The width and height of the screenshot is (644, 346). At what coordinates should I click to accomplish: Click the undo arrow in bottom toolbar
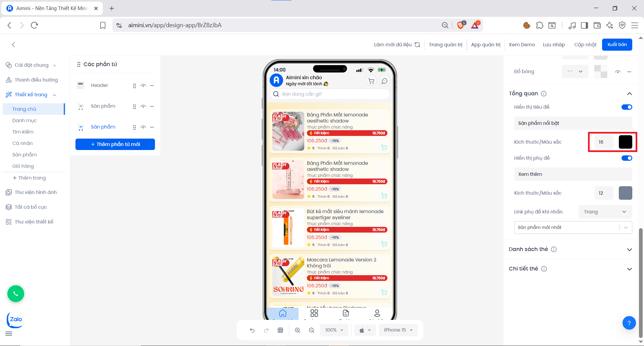[252, 330]
